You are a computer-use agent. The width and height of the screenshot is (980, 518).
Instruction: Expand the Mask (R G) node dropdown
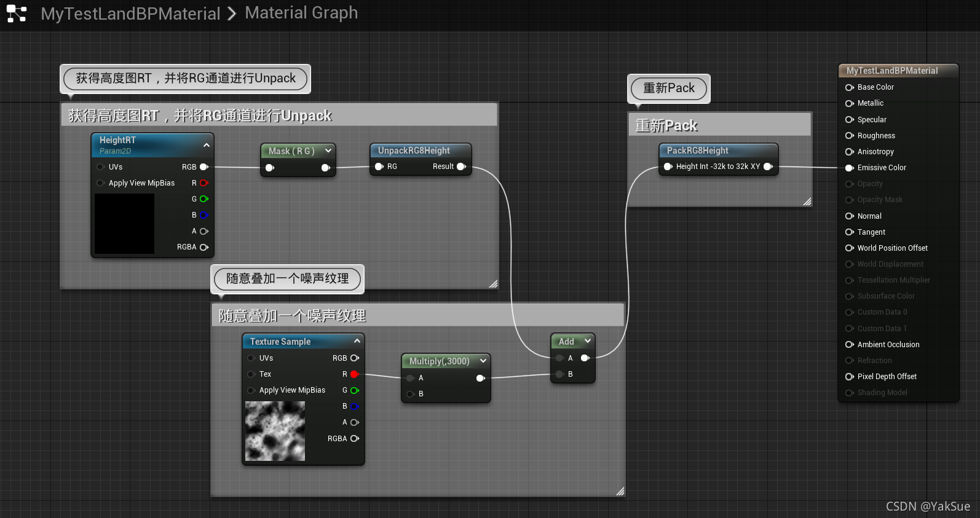328,151
